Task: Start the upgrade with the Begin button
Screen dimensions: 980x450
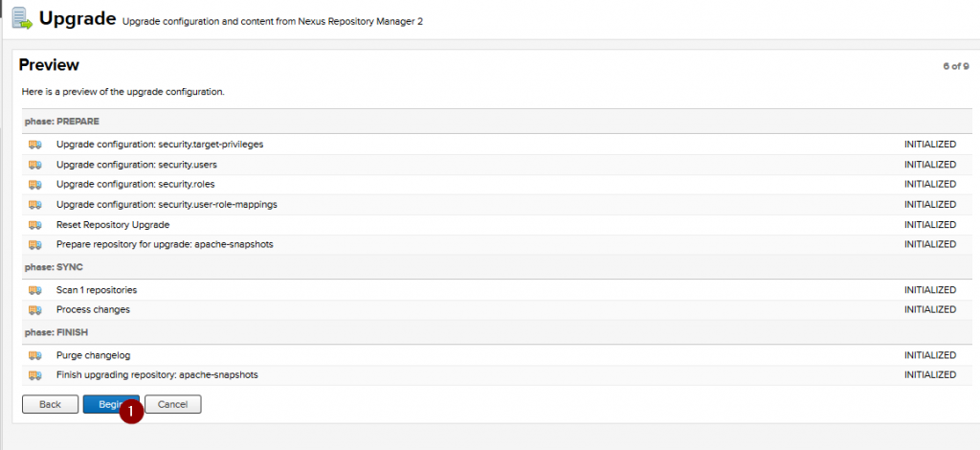Action: click(x=105, y=404)
